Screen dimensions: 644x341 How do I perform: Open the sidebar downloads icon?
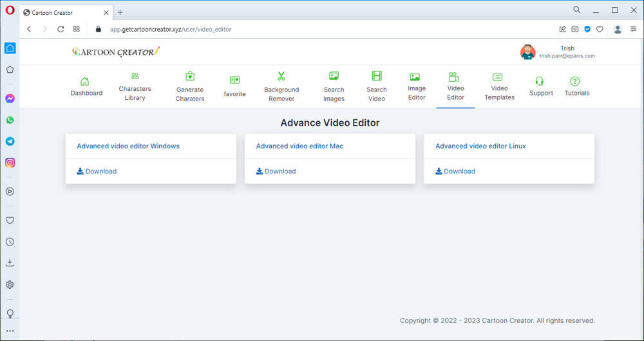point(10,263)
